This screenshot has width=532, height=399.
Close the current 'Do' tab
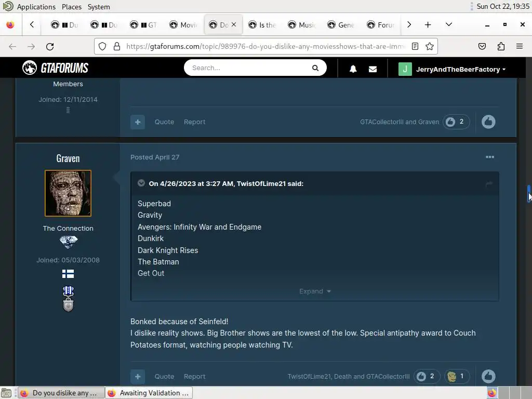tap(234, 24)
